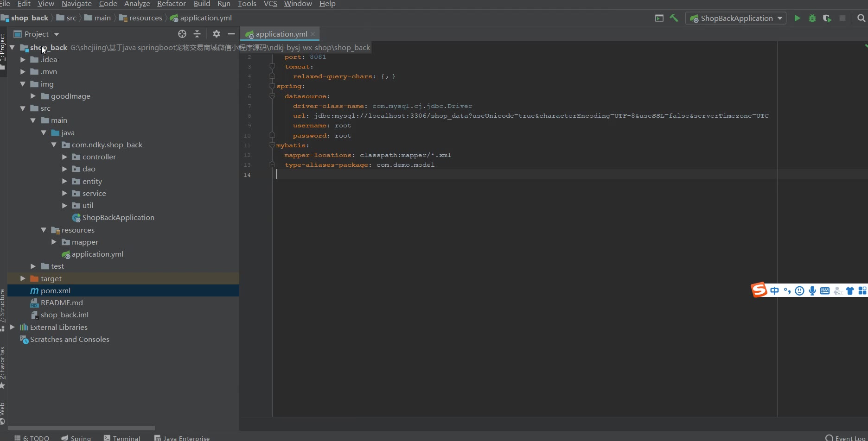
Task: Run with coverage shield icon
Action: point(827,18)
